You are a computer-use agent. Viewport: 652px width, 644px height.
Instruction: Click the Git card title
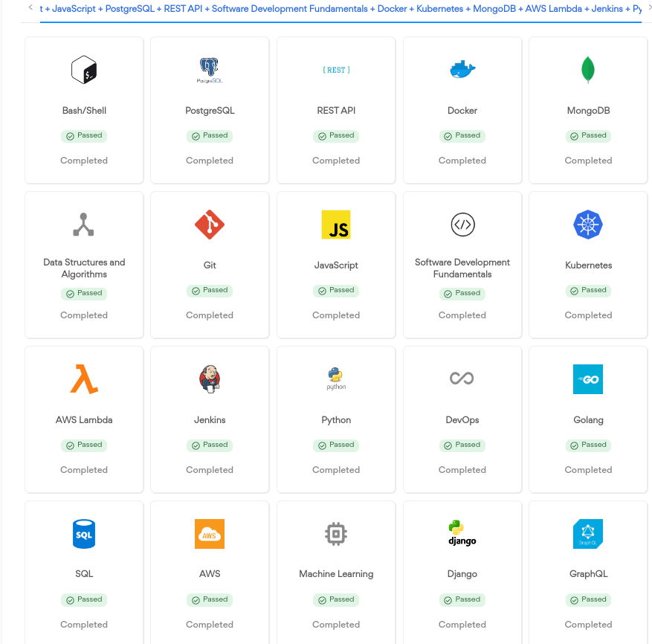click(x=210, y=265)
